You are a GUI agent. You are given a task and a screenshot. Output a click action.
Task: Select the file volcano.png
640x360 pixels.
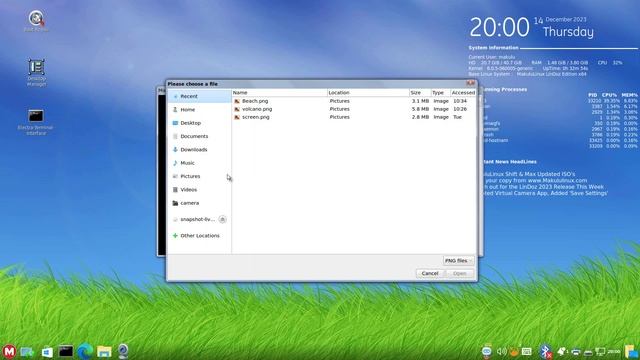pyautogui.click(x=257, y=109)
